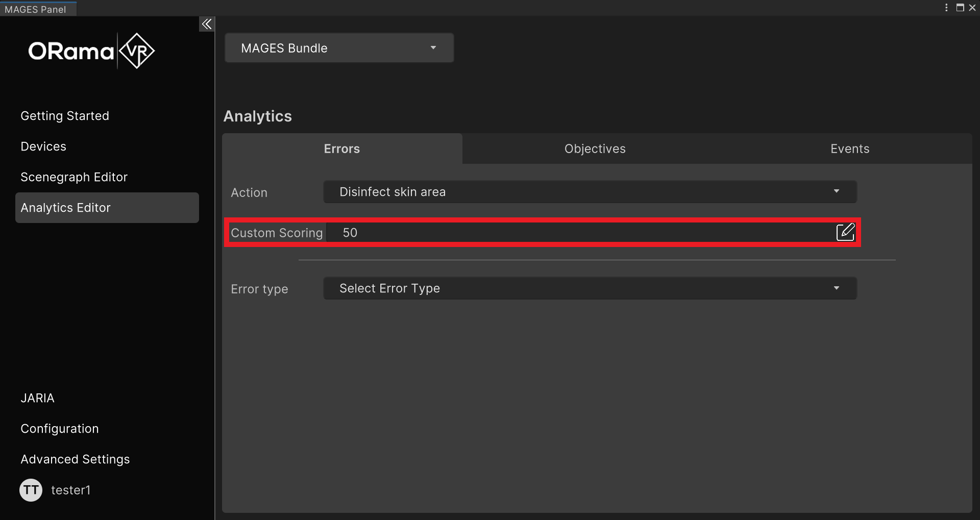The image size is (980, 520).
Task: Open the MAGES Bundle dropdown
Action: point(339,48)
